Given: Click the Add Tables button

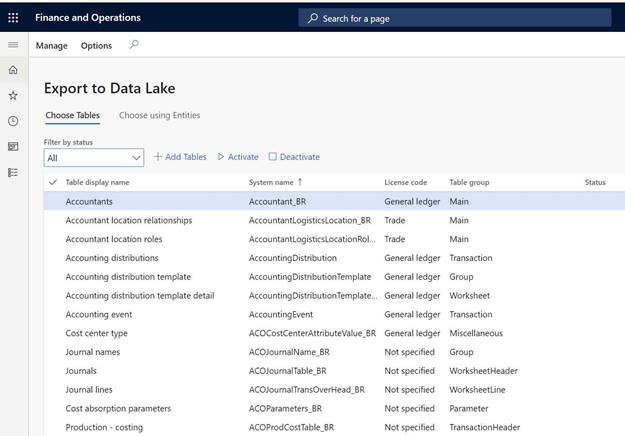Looking at the screenshot, I should click(180, 157).
